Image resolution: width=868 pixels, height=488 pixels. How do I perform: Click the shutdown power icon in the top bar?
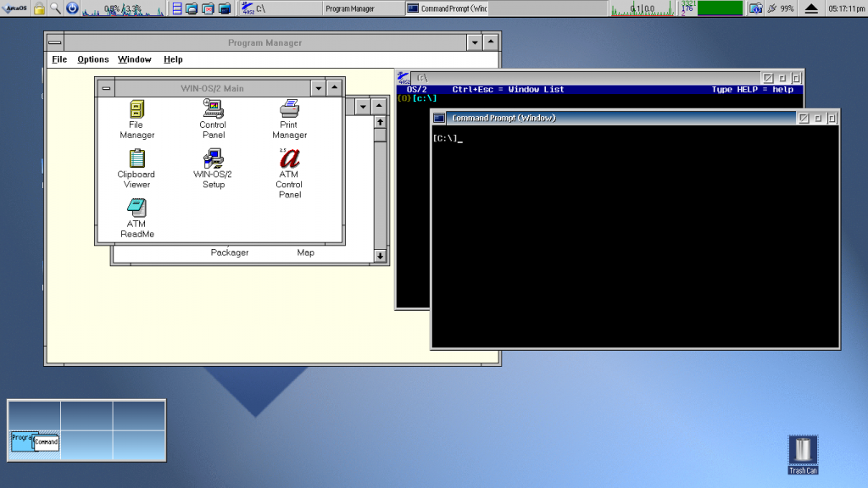tap(72, 8)
